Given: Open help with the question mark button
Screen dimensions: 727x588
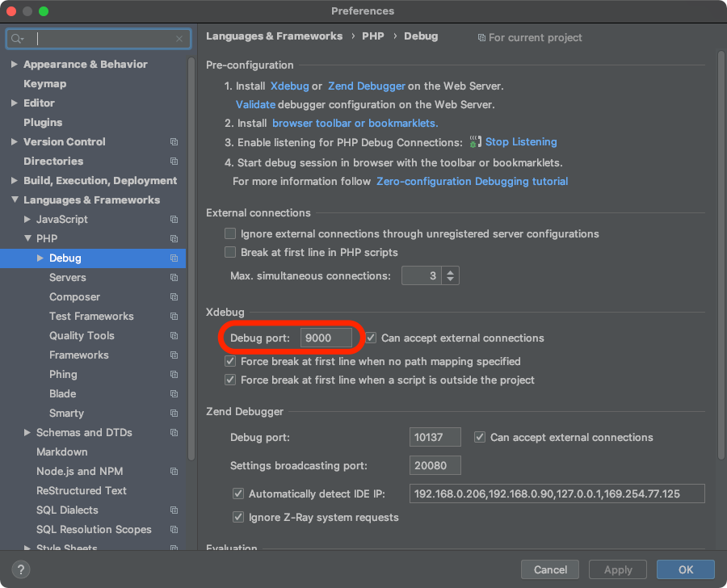Looking at the screenshot, I should (x=21, y=569).
